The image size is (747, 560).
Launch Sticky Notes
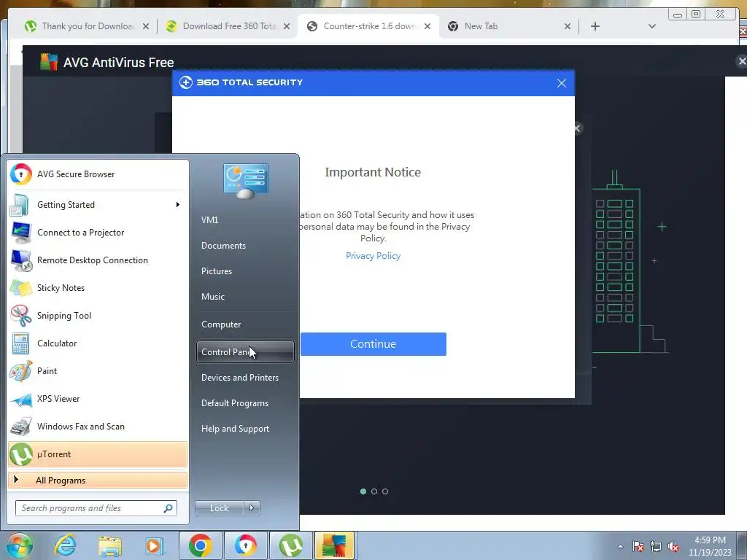click(x=98, y=287)
